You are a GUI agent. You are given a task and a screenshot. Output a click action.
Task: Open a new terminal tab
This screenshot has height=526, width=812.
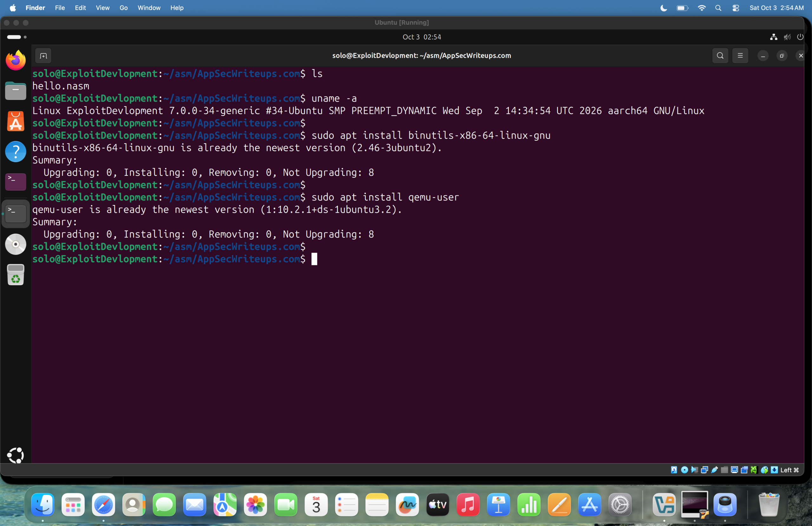click(x=43, y=56)
